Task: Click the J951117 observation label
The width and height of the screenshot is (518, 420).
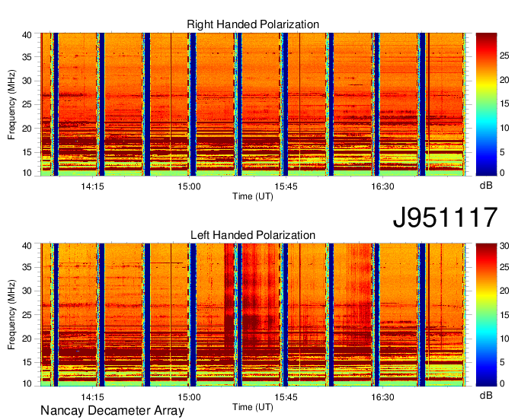Action: [445, 218]
